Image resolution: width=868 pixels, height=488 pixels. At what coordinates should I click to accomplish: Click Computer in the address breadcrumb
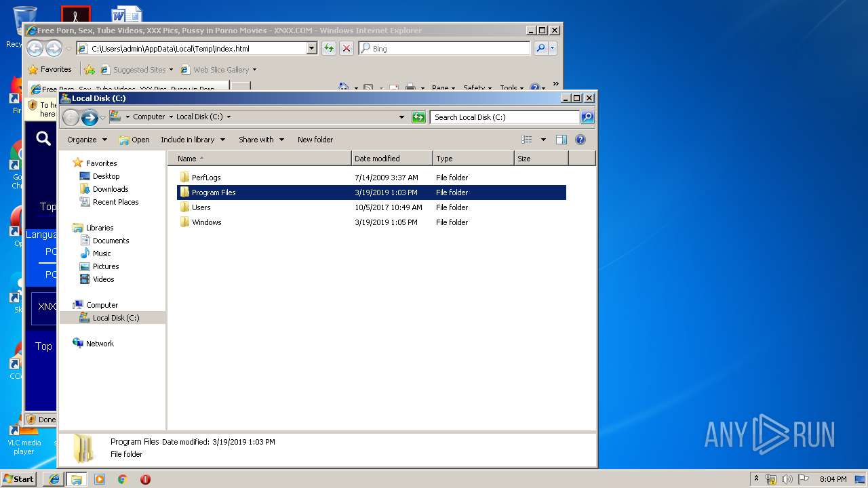pyautogui.click(x=149, y=117)
